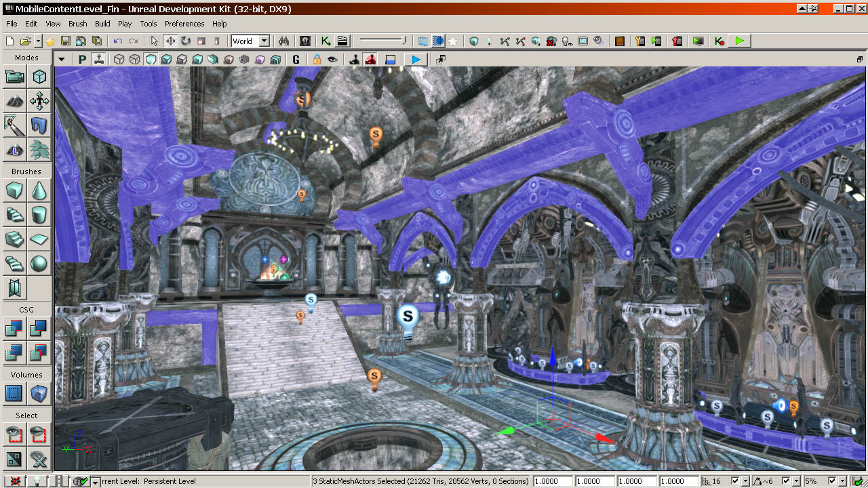Click the Undo arrow icon
The image size is (868, 488).
coord(118,41)
